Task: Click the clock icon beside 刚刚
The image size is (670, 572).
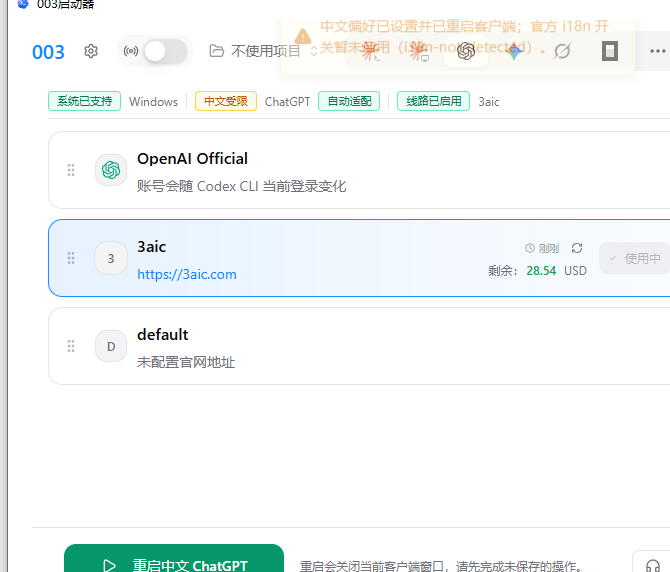Action: (x=530, y=248)
